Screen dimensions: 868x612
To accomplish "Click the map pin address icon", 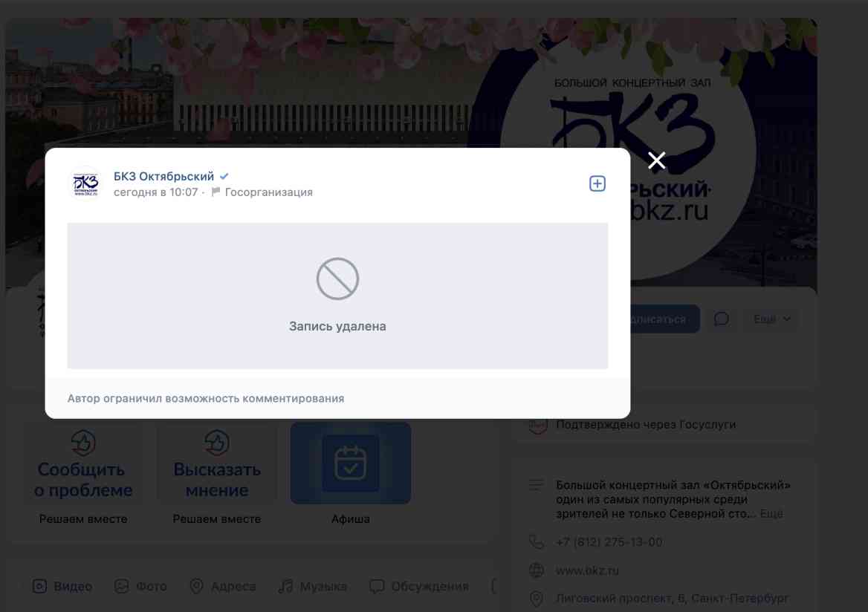I will (537, 599).
